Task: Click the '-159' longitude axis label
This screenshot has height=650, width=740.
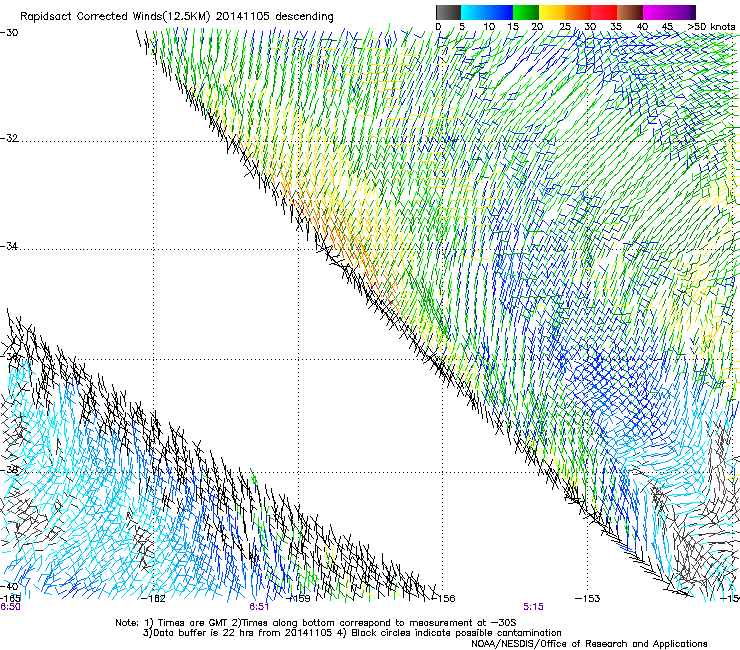Action: [299, 599]
